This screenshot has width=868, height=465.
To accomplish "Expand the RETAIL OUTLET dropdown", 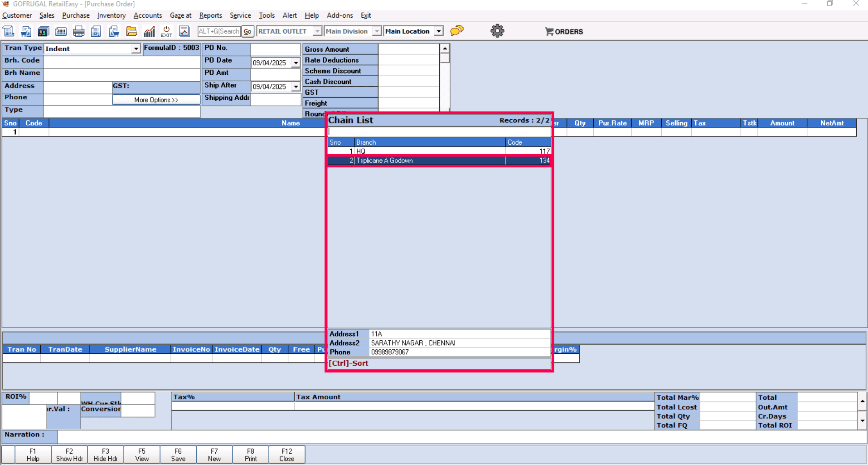I will pyautogui.click(x=317, y=31).
